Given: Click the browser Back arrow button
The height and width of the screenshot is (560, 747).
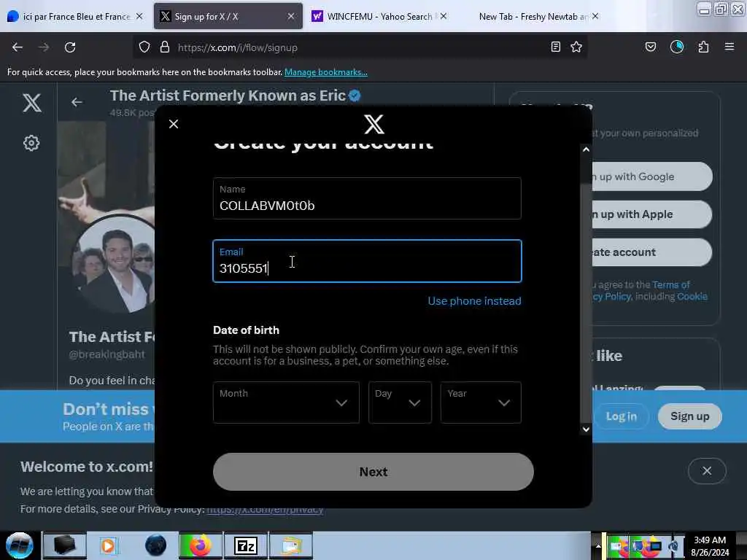Looking at the screenshot, I should 18,47.
